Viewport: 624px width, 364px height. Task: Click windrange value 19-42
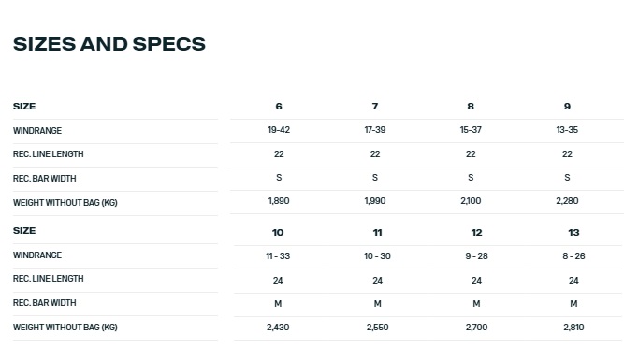click(x=279, y=130)
